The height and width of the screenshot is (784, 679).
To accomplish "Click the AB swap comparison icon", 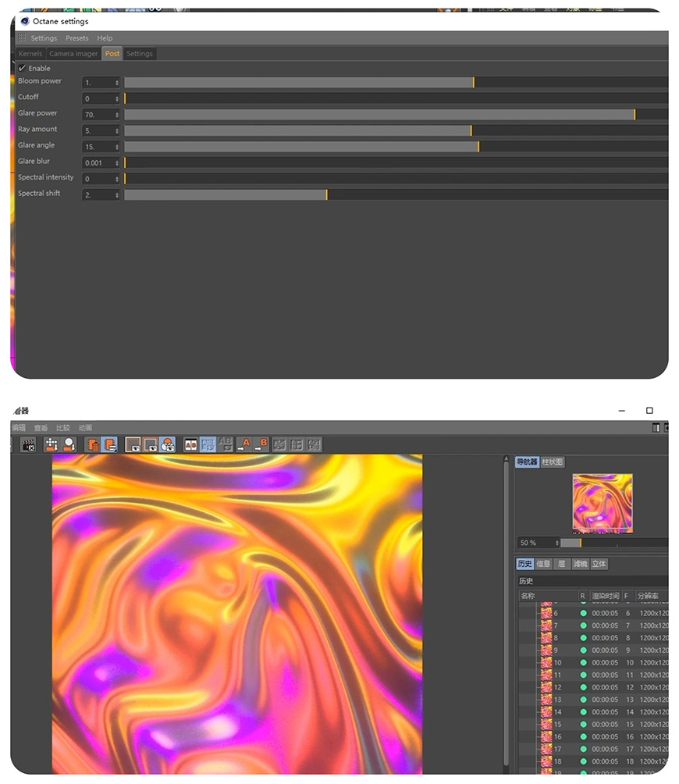I will (224, 444).
